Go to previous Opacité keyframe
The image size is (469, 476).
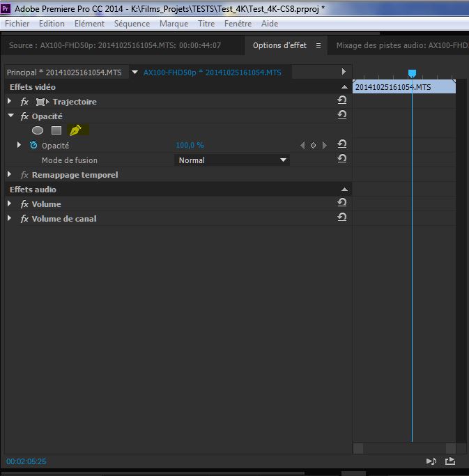pos(302,146)
